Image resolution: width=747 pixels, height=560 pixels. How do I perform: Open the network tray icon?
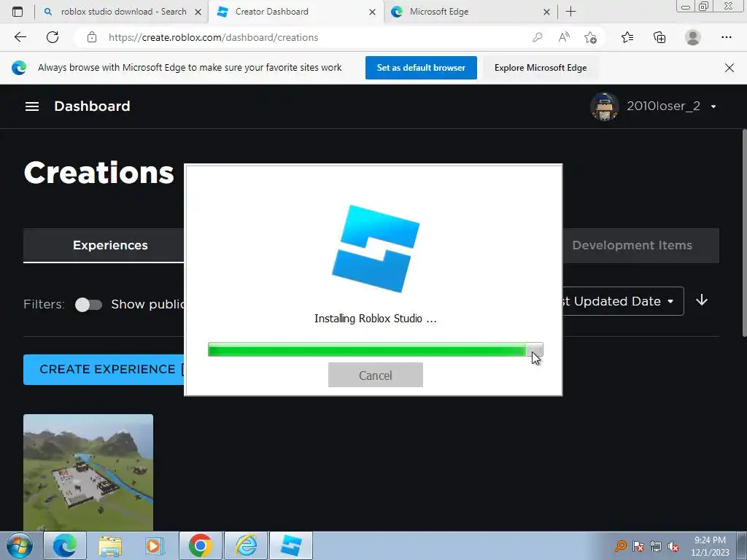pos(656,545)
